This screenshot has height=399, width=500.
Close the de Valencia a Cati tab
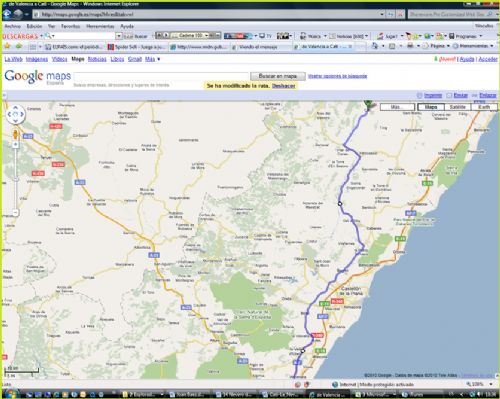(350, 47)
